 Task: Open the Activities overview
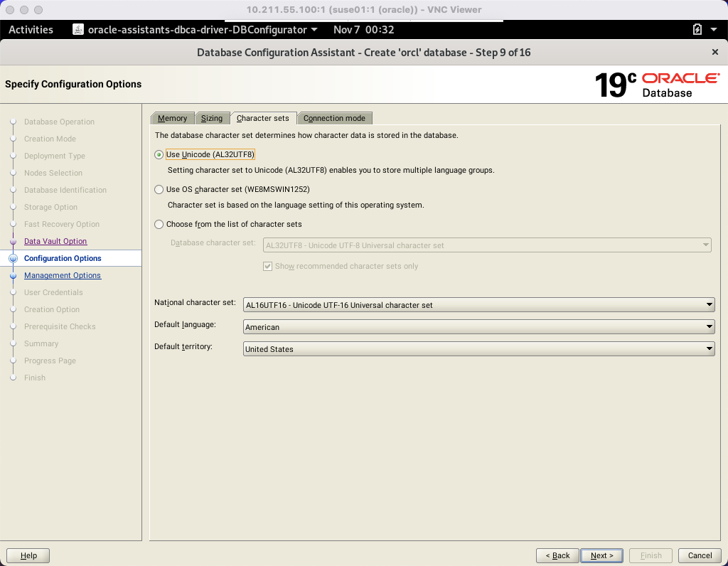(x=31, y=30)
